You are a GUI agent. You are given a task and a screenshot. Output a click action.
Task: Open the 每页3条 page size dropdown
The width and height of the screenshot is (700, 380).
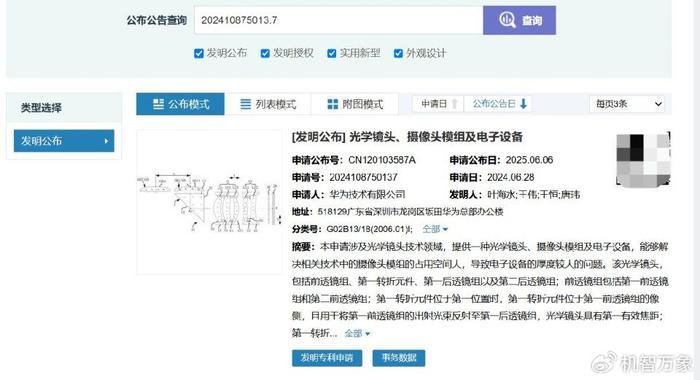click(627, 104)
